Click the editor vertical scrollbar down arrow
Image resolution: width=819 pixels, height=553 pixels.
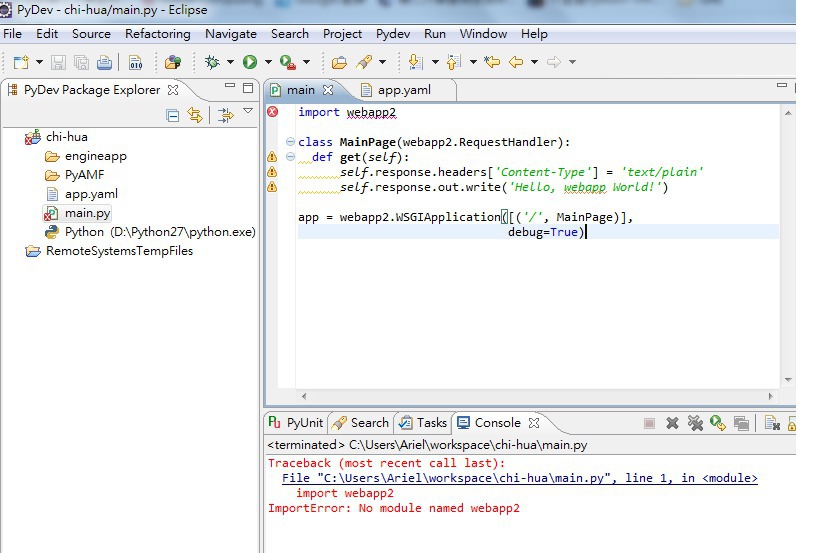[788, 379]
